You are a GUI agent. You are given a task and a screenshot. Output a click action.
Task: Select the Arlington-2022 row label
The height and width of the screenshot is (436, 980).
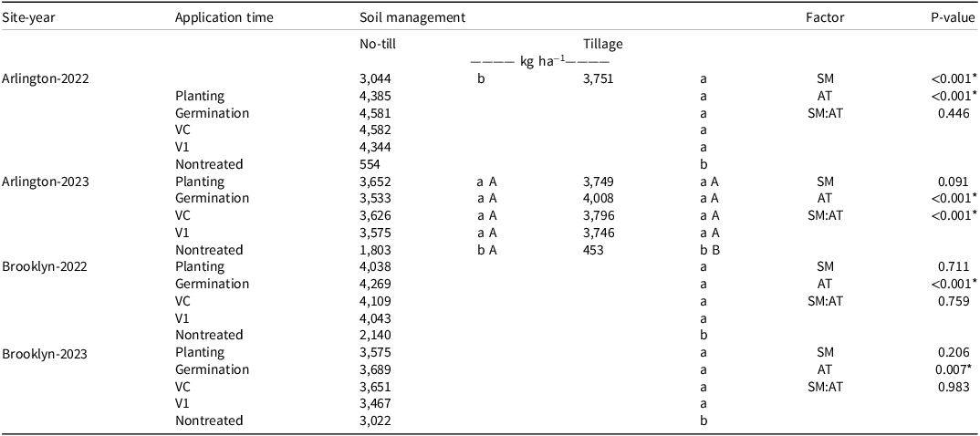45,78
